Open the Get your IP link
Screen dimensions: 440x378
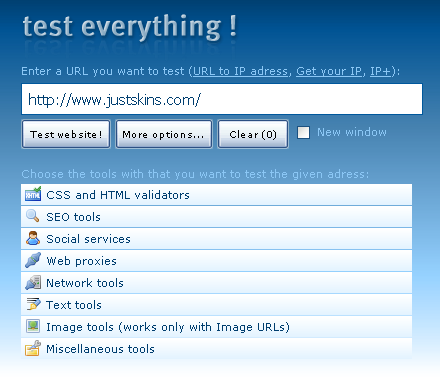pyautogui.click(x=329, y=71)
